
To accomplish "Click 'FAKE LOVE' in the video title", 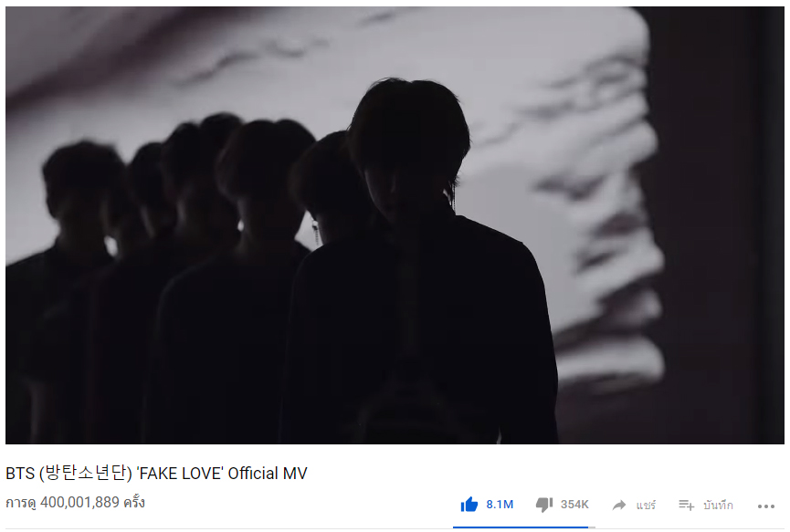I will point(180,473).
